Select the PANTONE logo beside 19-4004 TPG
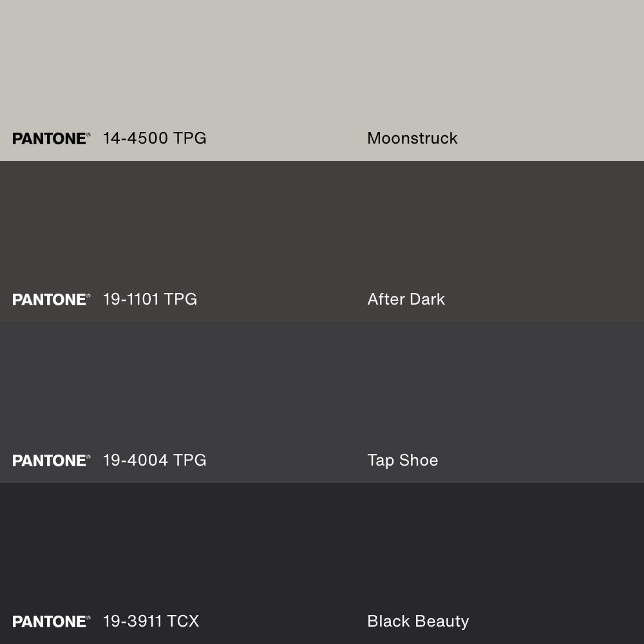The image size is (644, 644). point(49,460)
